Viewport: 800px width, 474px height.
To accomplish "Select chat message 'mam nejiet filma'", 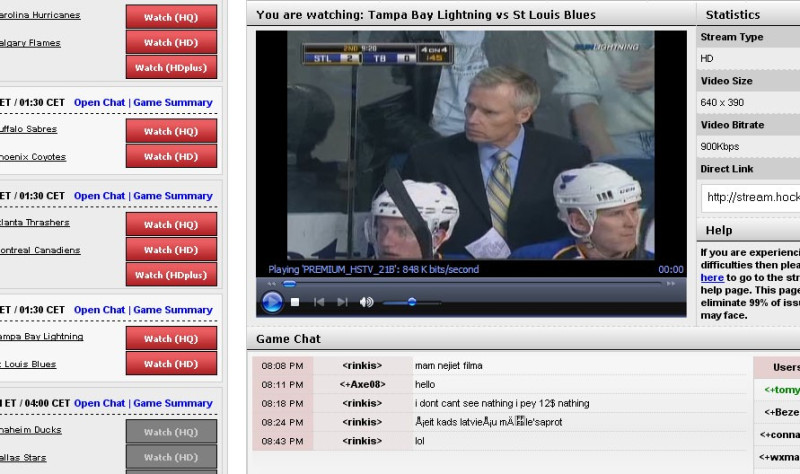I will click(448, 365).
